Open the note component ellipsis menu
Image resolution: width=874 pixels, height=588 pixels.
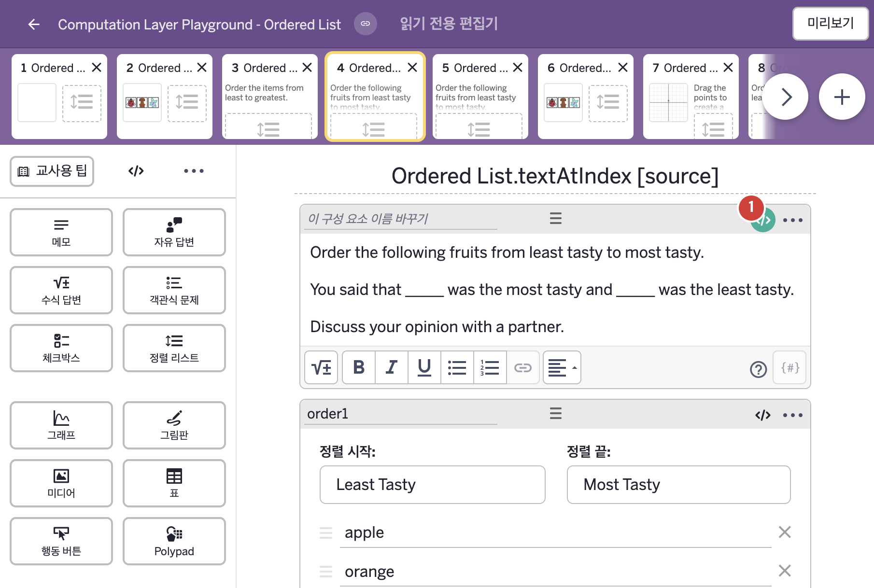tap(793, 220)
